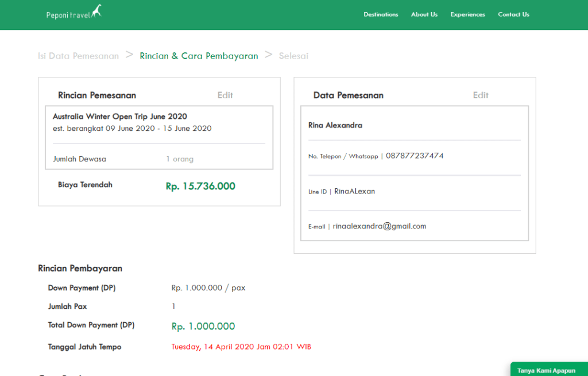
Task: Click the phone number 087877237474
Action: tap(415, 156)
